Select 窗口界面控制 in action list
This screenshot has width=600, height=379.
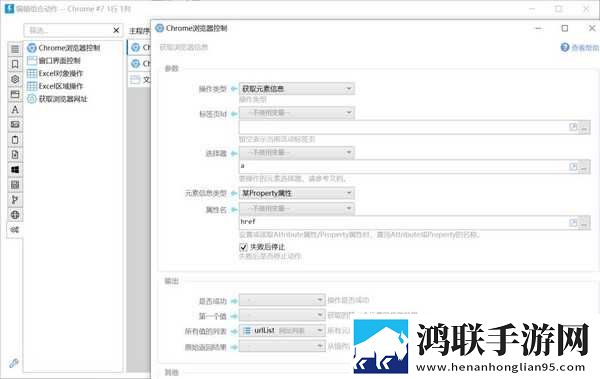coord(54,60)
